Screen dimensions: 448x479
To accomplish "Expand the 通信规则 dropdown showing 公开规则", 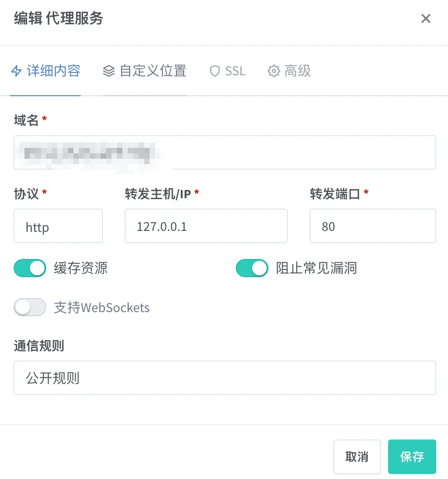I will [224, 378].
